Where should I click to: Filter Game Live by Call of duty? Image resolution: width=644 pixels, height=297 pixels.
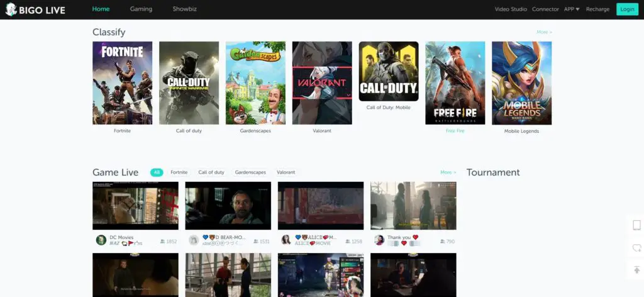(x=211, y=172)
